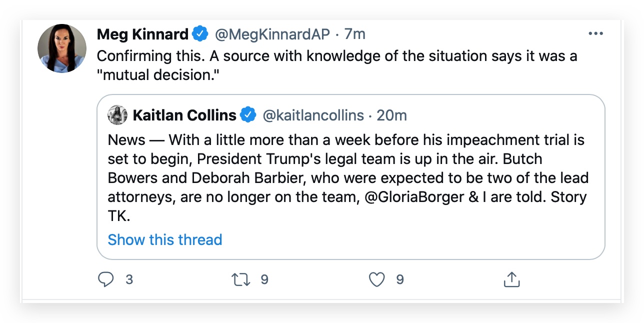Open Meg Kinnard's display name link
The image size is (644, 323).
(x=142, y=34)
